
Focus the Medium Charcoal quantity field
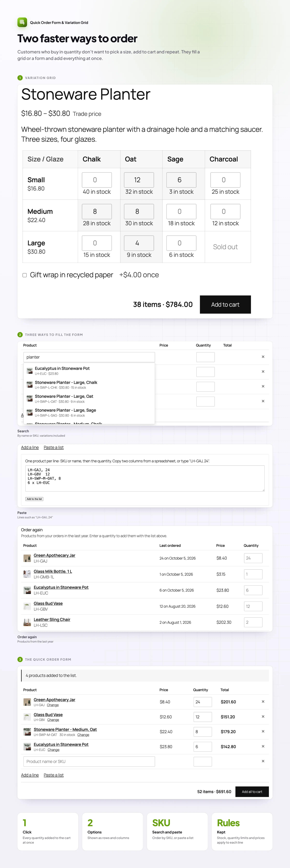tap(225, 212)
